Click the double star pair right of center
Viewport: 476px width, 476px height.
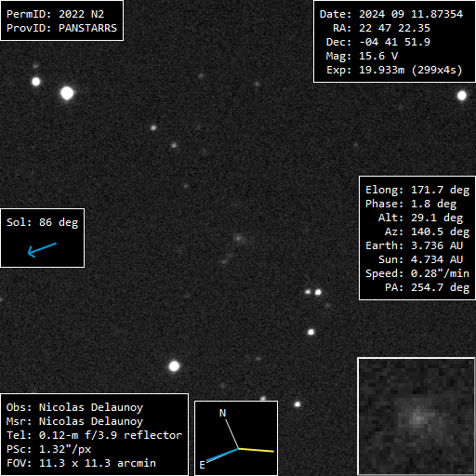(x=313, y=292)
